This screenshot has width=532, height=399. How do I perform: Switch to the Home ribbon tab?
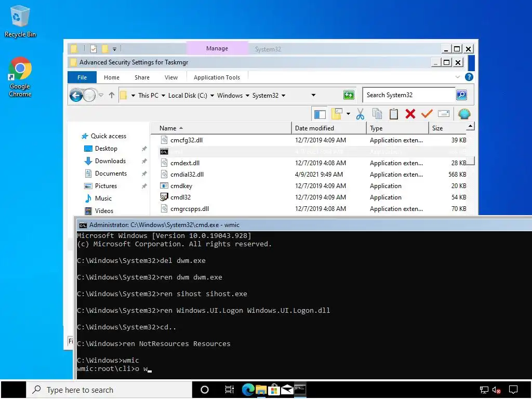click(x=112, y=77)
